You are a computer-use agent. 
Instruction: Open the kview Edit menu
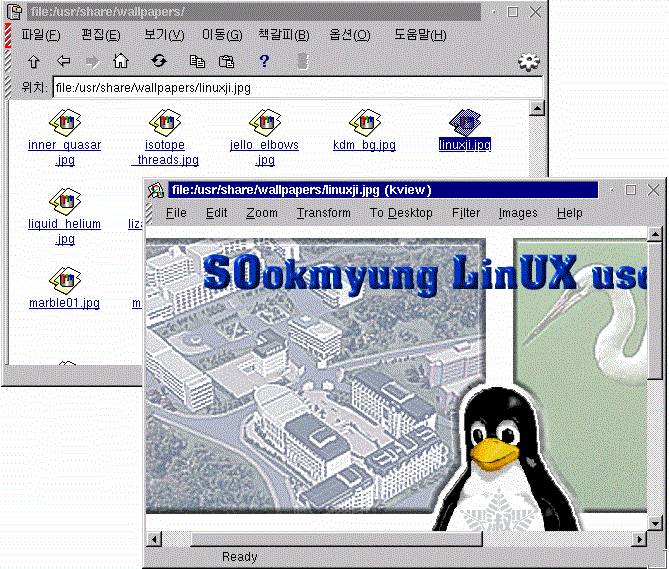coord(217,213)
